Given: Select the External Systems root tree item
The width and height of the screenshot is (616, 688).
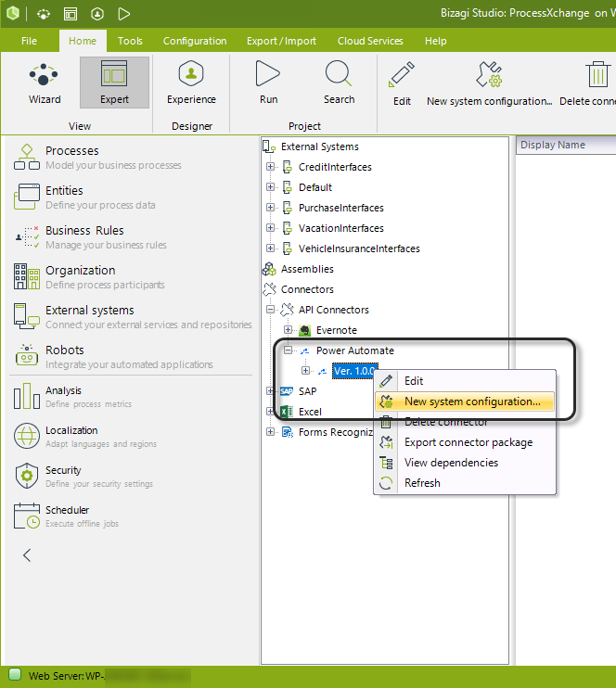Looking at the screenshot, I should click(320, 147).
